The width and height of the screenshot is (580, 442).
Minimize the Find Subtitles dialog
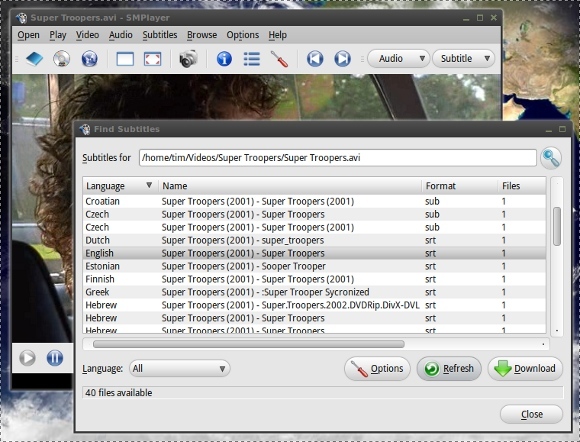point(549,129)
